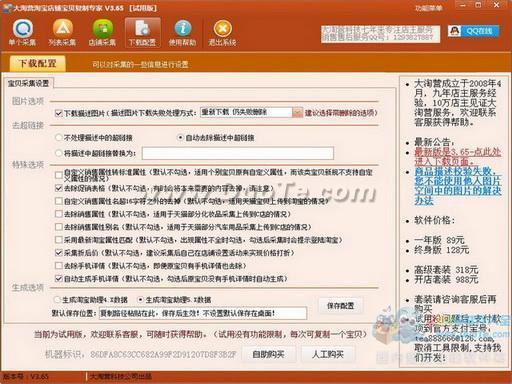This screenshot has width=512, height=384.
Task: Enable 自定义销售属性转标准属性 checkbox
Action: click(x=59, y=175)
